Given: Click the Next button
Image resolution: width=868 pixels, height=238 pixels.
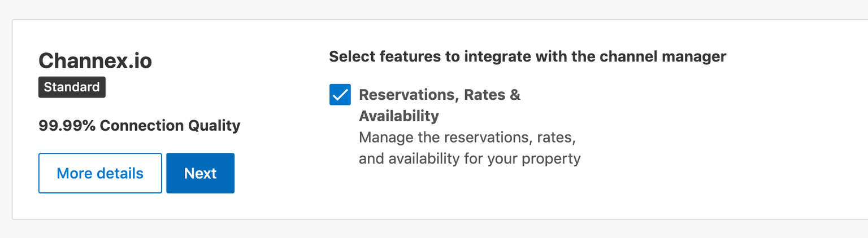Looking at the screenshot, I should (x=200, y=173).
